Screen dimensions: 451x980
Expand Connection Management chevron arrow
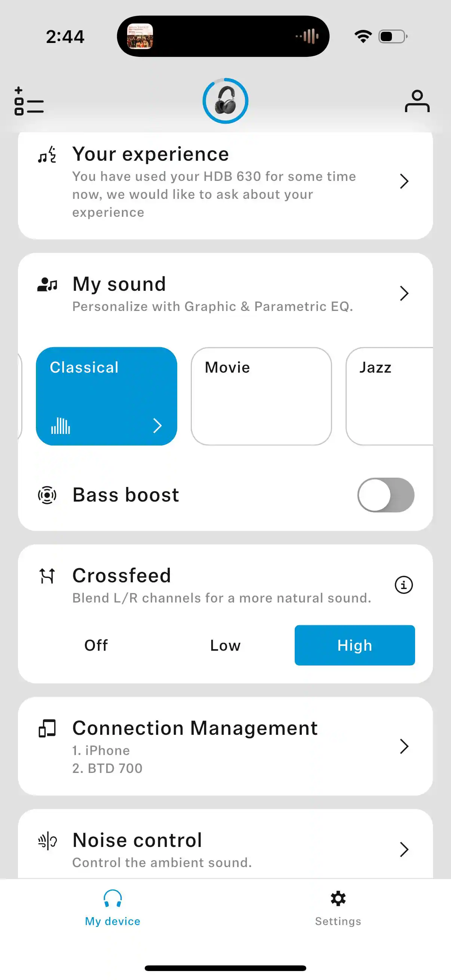(x=404, y=746)
